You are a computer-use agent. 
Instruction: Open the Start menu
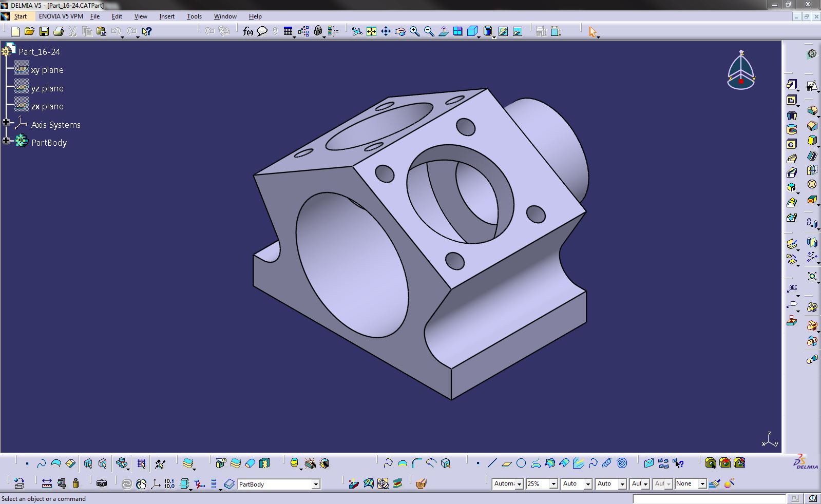(20, 16)
